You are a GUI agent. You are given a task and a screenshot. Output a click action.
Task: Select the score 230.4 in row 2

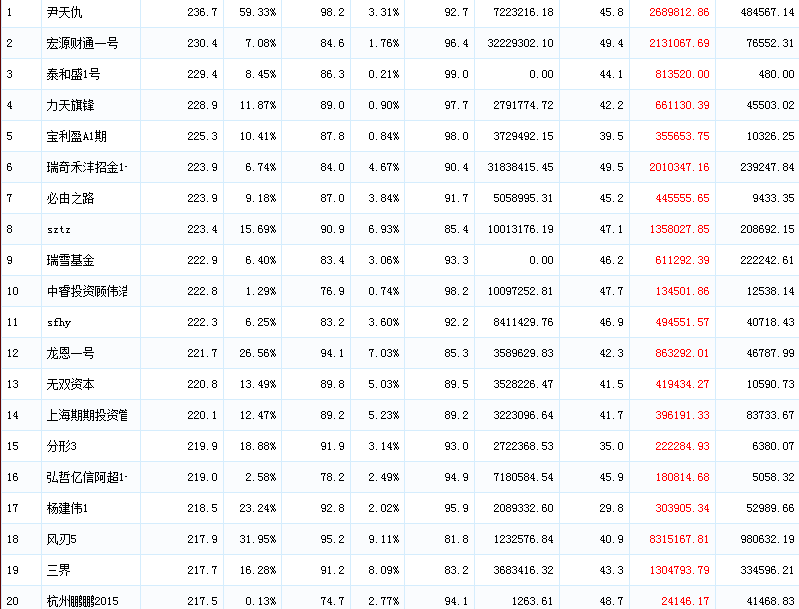pyautogui.click(x=202, y=43)
